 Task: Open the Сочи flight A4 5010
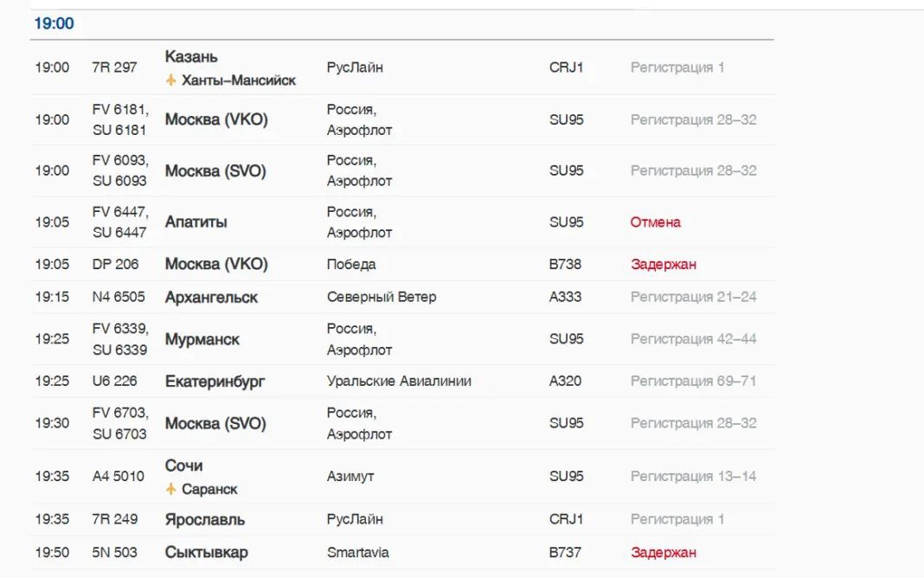tap(402, 476)
